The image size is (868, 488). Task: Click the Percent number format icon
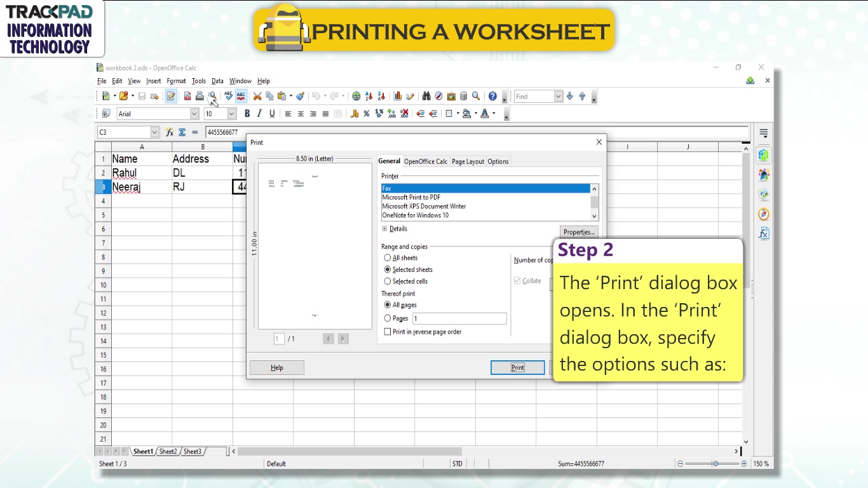[367, 114]
